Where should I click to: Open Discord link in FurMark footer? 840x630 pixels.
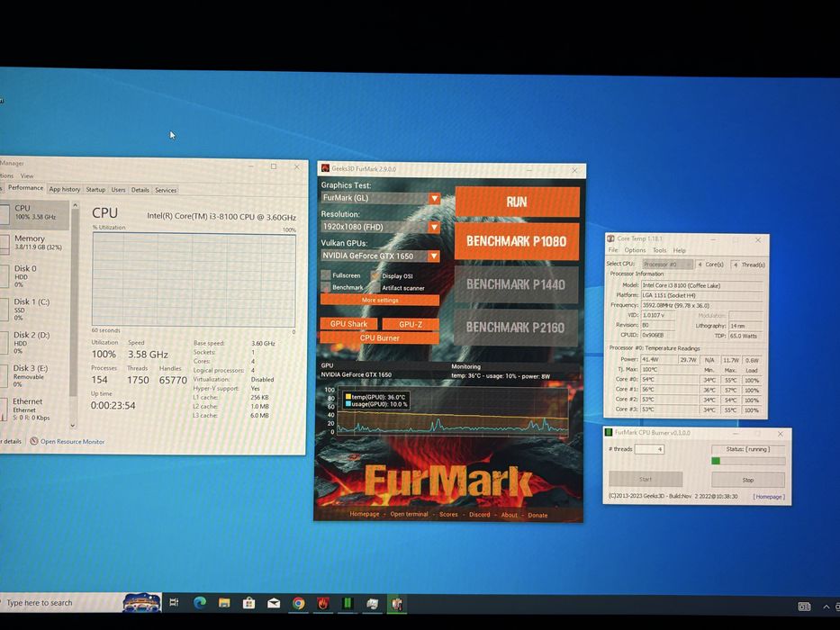coord(480,514)
